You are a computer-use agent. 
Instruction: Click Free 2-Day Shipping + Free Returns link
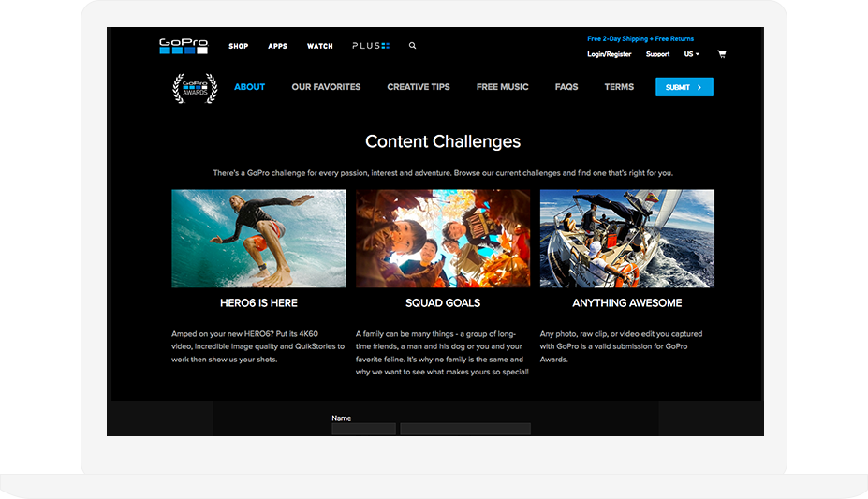(640, 38)
